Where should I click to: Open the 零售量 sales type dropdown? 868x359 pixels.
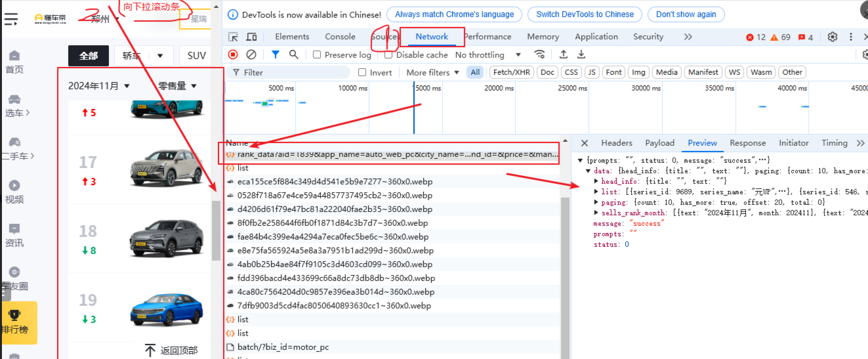[x=177, y=85]
